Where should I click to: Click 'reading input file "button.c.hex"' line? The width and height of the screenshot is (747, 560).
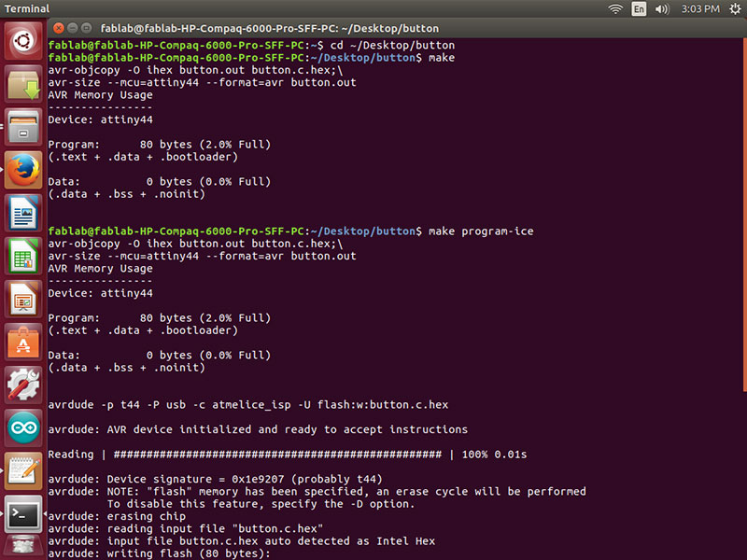[x=185, y=528]
